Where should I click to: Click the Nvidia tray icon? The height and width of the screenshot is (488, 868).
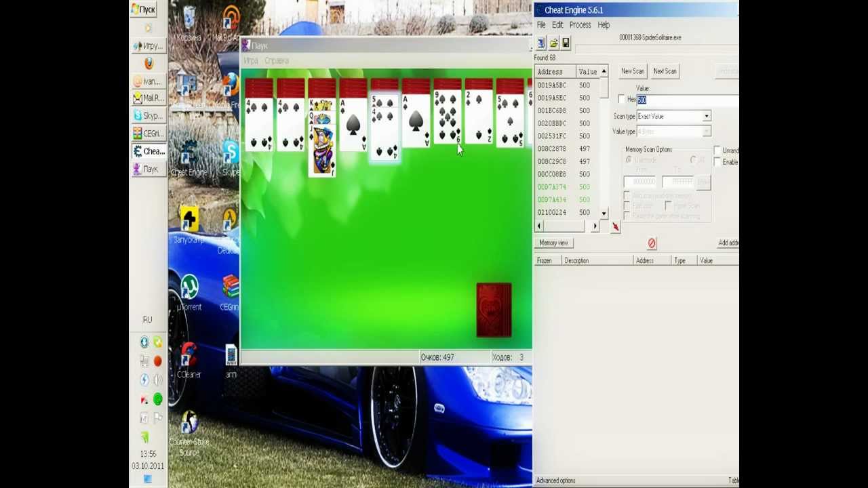click(144, 438)
